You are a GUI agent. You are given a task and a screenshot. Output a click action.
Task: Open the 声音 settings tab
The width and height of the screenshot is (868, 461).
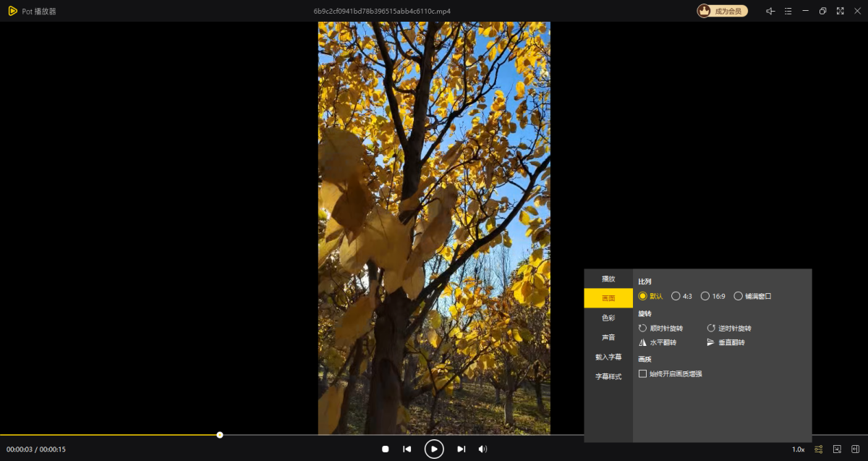coord(608,337)
